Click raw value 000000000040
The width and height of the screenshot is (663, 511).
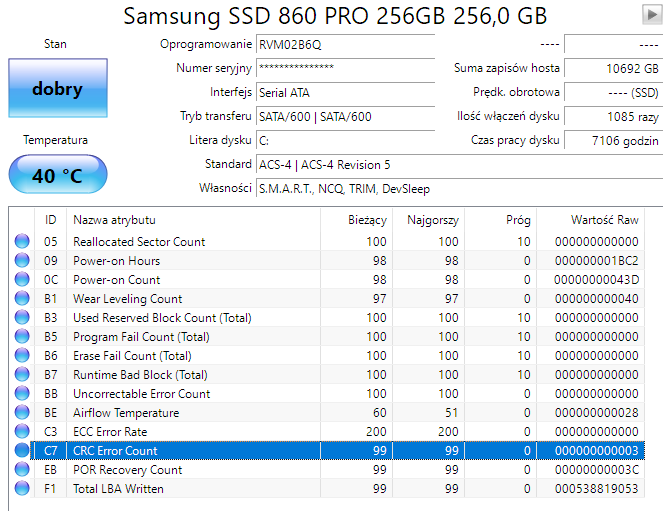coord(597,299)
